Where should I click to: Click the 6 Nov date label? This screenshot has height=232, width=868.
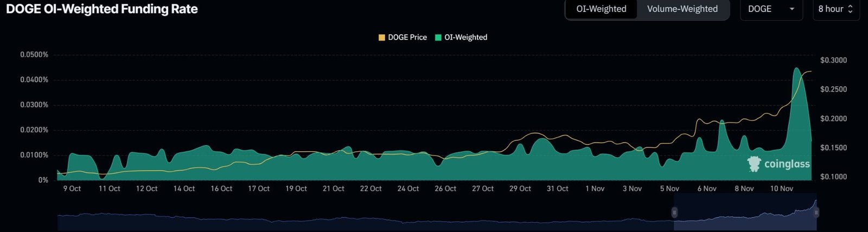tap(707, 189)
